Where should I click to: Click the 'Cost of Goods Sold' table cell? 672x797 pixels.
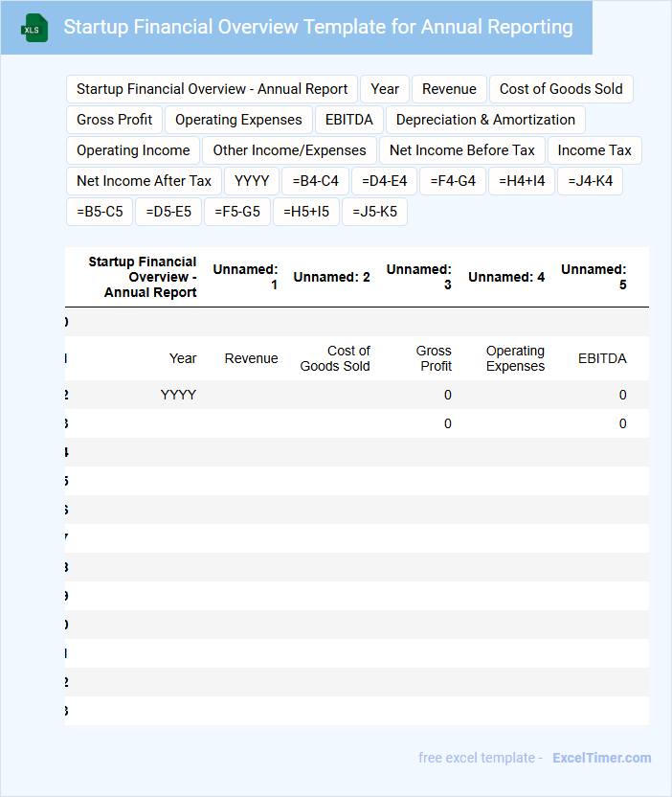click(x=335, y=358)
